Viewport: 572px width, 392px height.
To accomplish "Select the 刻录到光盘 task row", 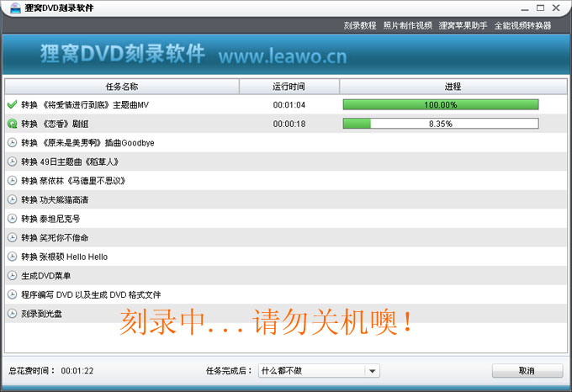I will click(286, 313).
